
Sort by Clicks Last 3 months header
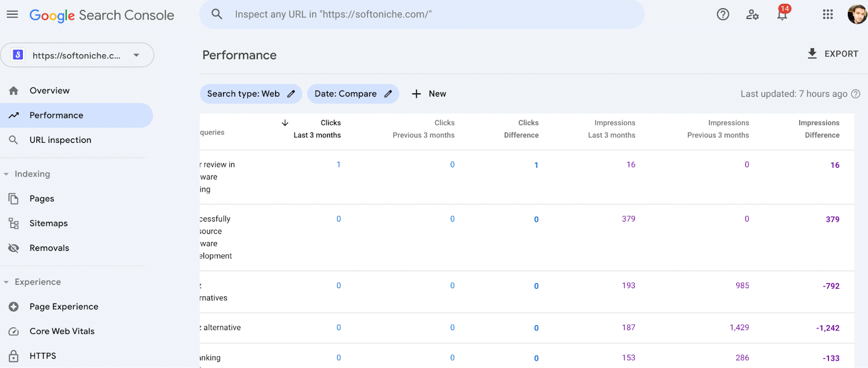317,129
